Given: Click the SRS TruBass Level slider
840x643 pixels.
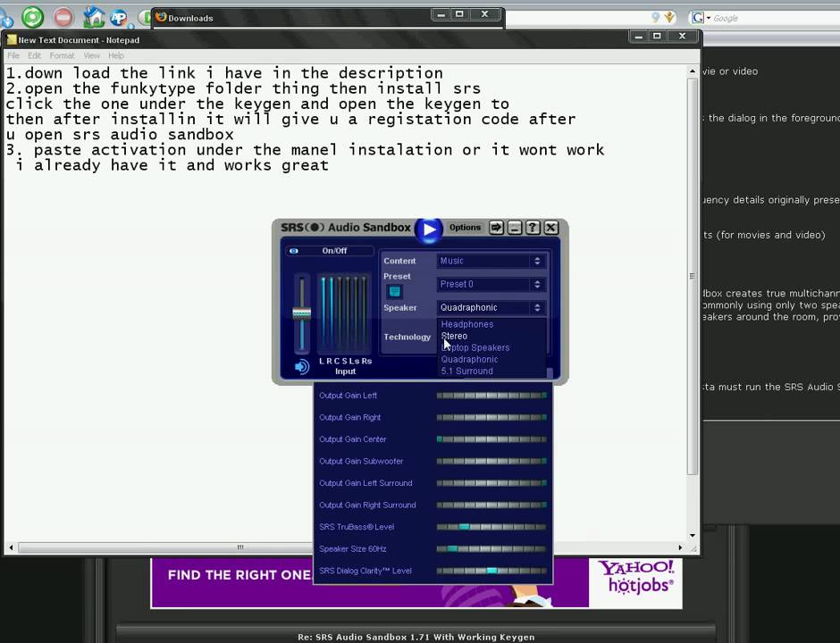Looking at the screenshot, I should coord(491,527).
